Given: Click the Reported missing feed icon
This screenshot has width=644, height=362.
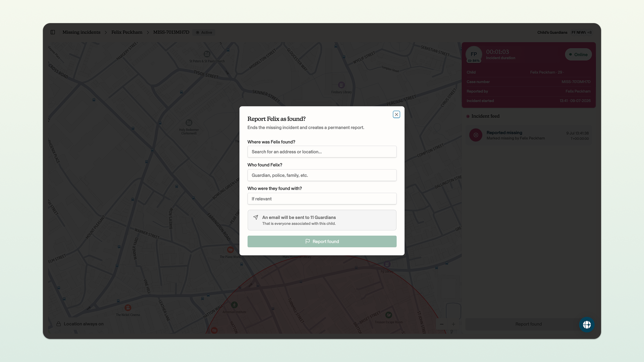Looking at the screenshot, I should [476, 135].
